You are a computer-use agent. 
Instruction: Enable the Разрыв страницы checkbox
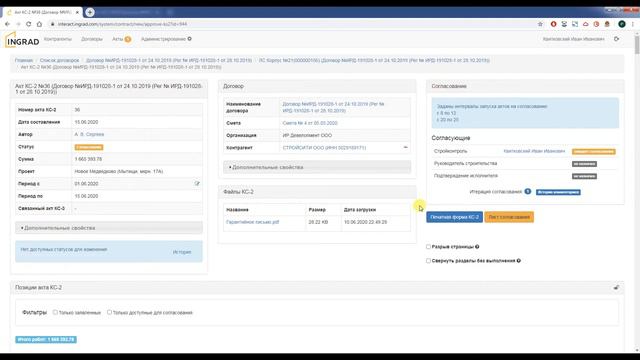[428, 247]
